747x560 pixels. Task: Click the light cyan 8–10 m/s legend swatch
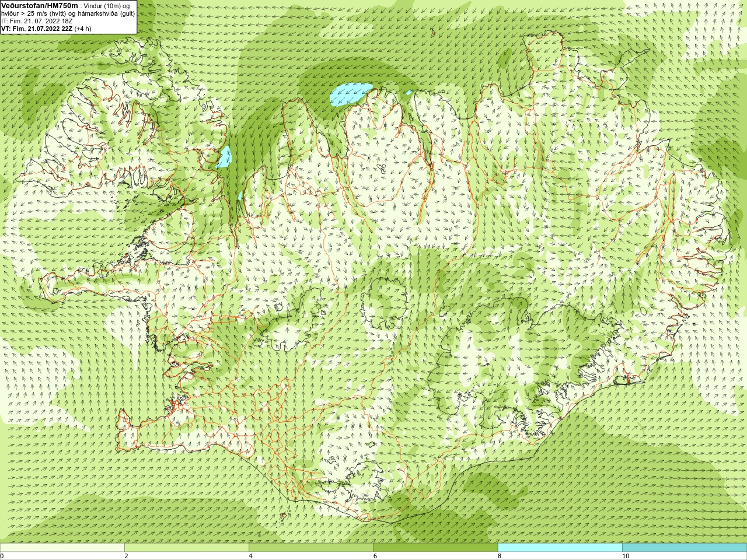tap(560, 548)
